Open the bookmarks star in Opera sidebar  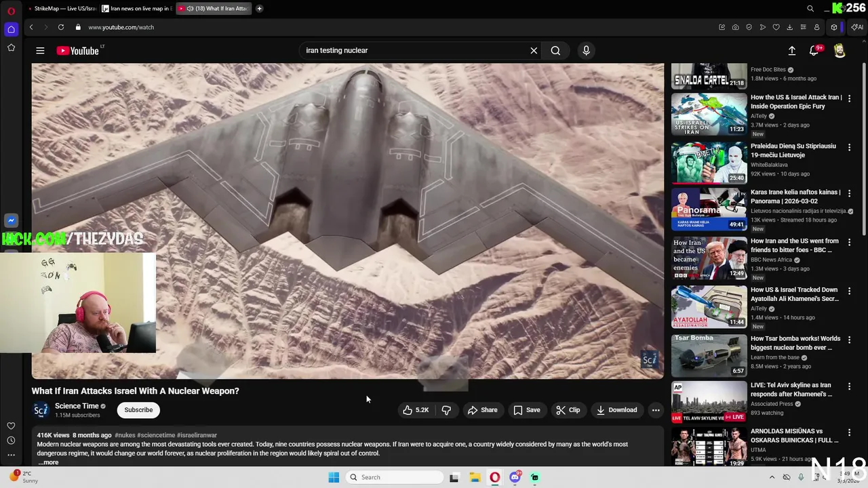pyautogui.click(x=11, y=47)
